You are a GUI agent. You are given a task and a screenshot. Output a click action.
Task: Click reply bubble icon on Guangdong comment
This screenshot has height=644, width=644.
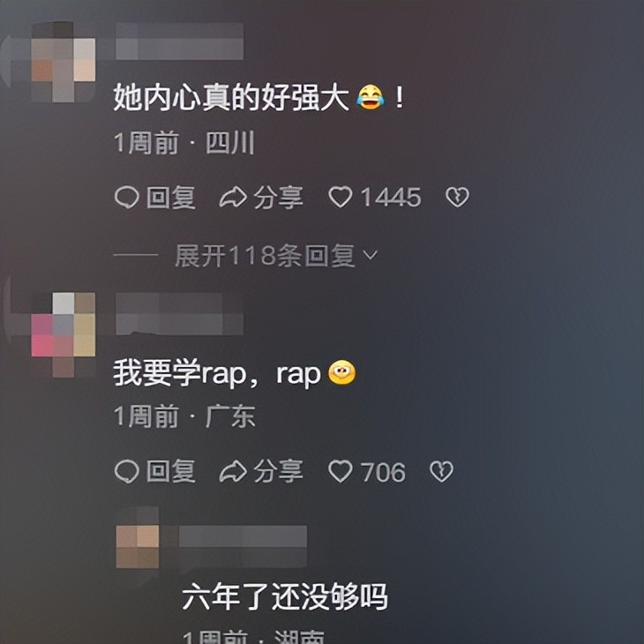coord(126,471)
